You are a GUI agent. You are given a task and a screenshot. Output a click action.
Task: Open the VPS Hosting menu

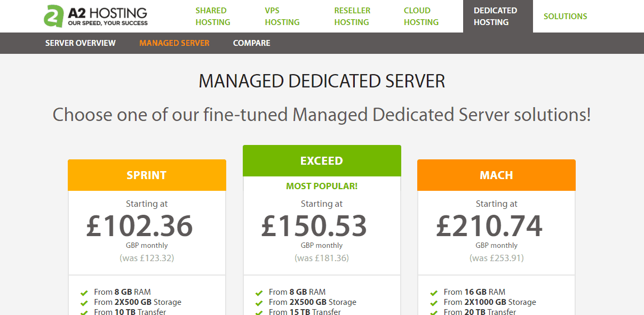(x=282, y=16)
